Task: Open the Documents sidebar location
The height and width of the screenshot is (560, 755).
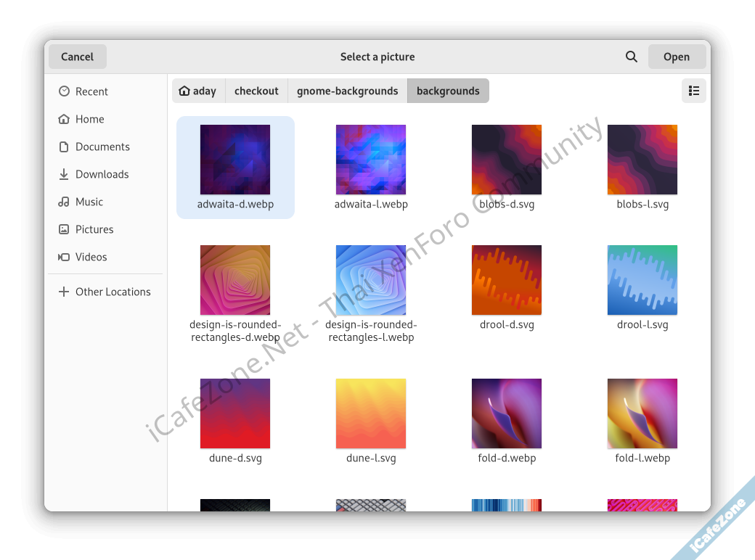Action: 102,147
